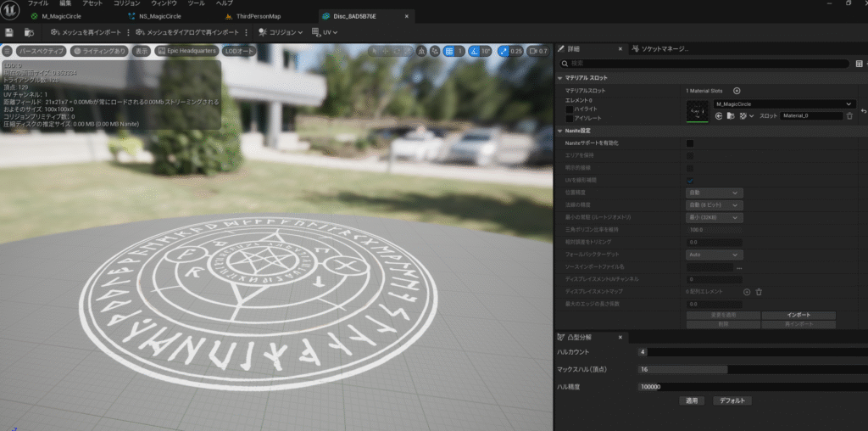Open viewport hamburger options menu
This screenshot has height=431, width=868.
pos(7,51)
